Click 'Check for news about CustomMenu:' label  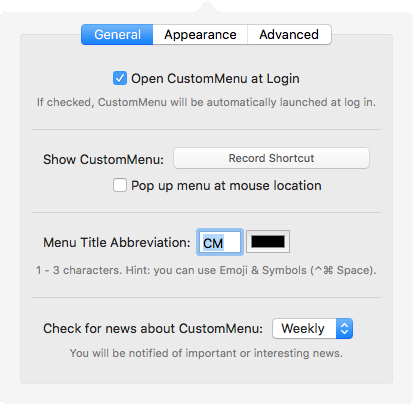pyautogui.click(x=153, y=329)
